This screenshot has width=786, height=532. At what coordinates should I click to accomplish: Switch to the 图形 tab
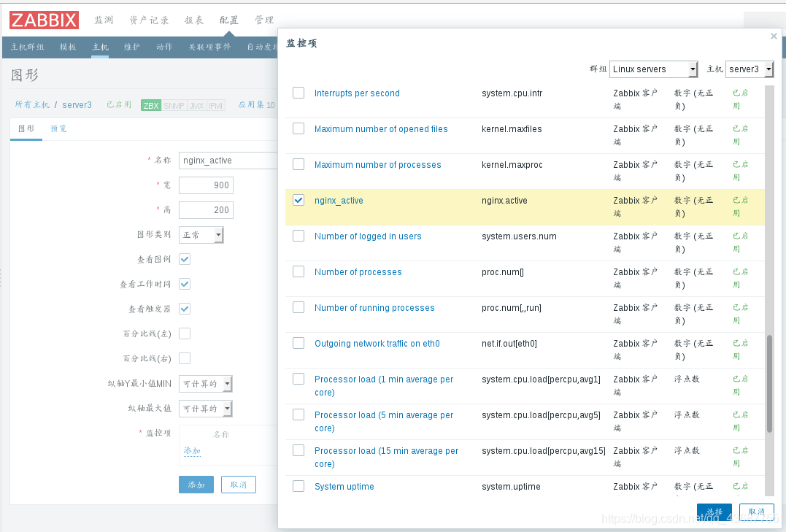[26, 129]
